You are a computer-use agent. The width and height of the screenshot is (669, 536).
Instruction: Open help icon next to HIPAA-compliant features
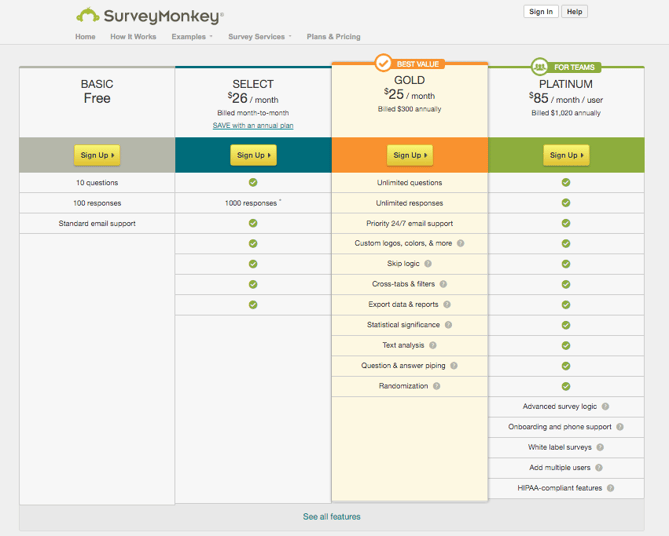(611, 488)
